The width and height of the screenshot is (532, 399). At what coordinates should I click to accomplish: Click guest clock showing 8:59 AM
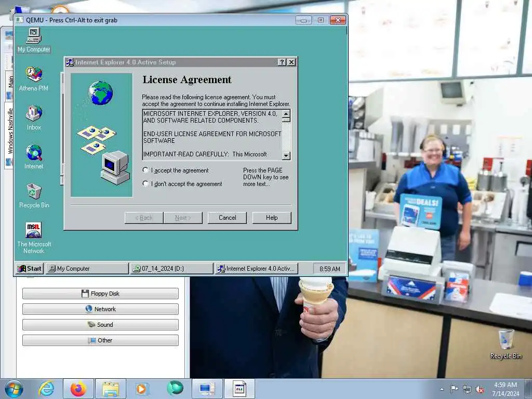point(329,269)
